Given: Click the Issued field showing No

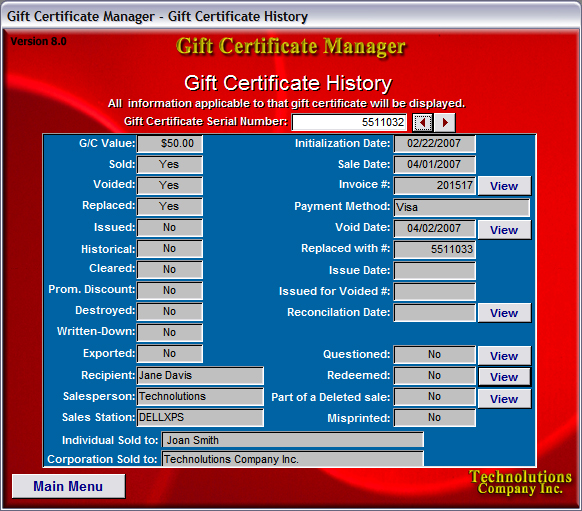Looking at the screenshot, I should point(170,227).
